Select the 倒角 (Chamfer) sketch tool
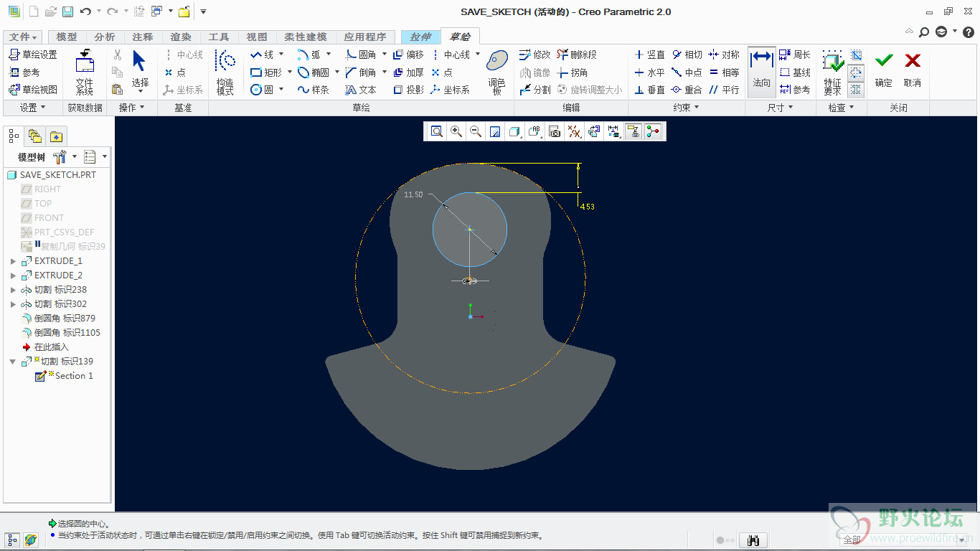The height and width of the screenshot is (551, 980). point(361,72)
